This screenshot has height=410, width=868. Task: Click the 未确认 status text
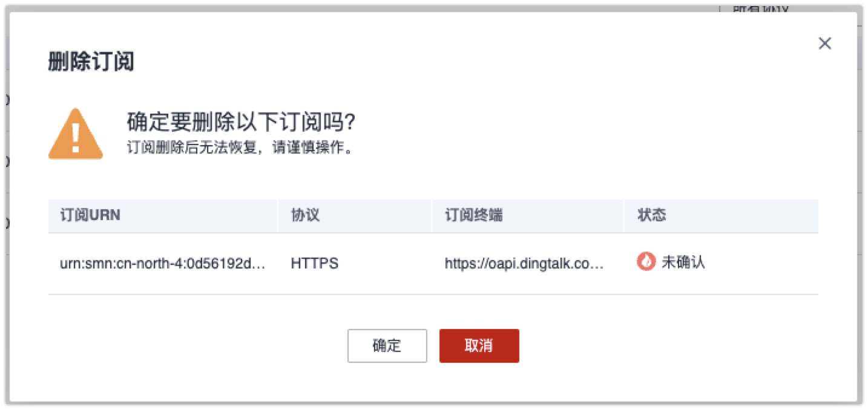click(683, 262)
